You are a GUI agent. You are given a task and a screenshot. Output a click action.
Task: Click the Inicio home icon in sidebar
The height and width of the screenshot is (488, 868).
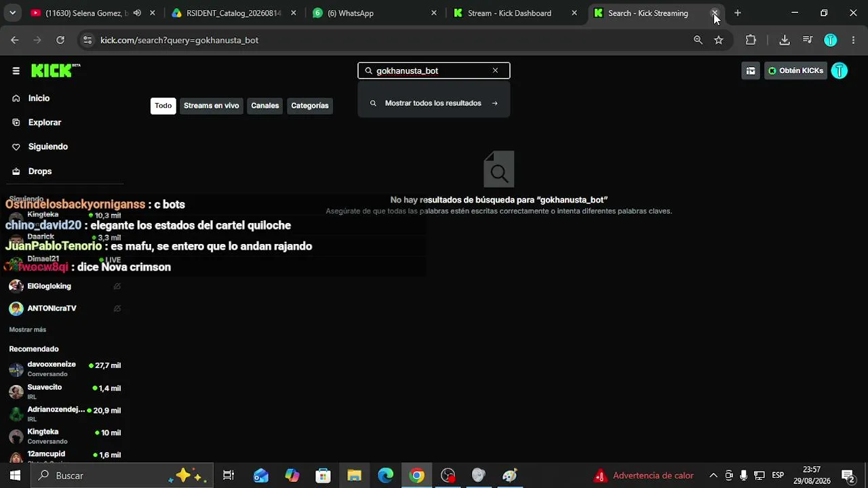point(16,98)
